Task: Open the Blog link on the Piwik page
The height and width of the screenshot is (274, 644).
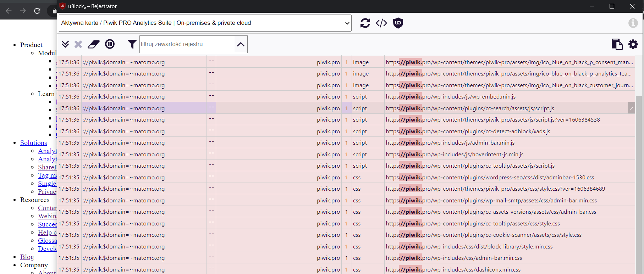Action: click(x=27, y=257)
